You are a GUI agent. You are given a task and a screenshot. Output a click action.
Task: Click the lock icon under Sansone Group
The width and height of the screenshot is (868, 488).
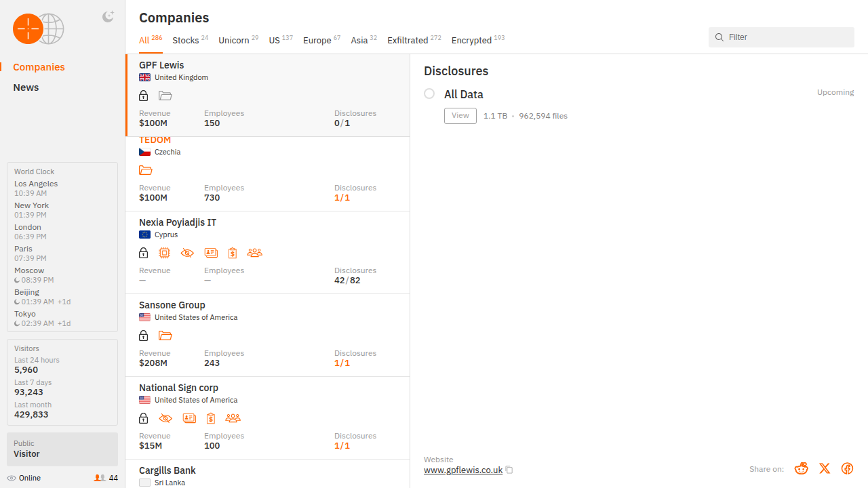coord(143,335)
